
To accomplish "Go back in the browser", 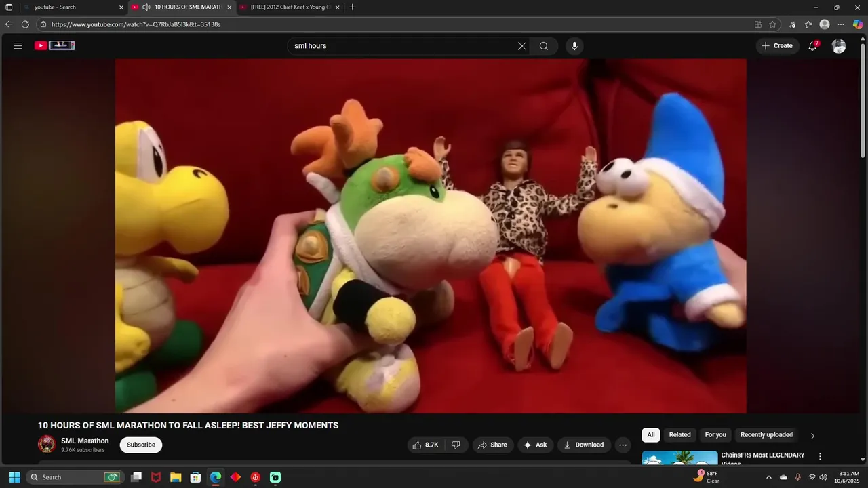I will pos(9,24).
